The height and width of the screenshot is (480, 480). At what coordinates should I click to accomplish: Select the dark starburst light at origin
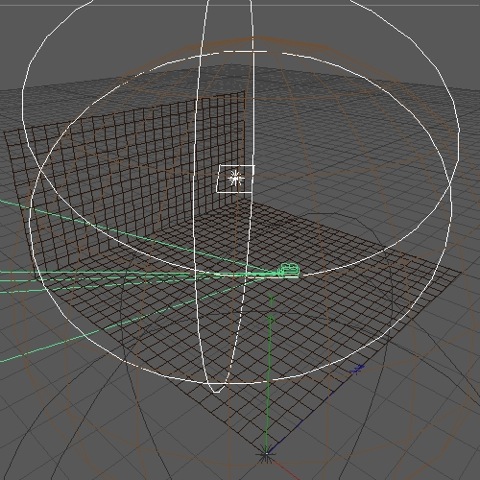point(265,455)
